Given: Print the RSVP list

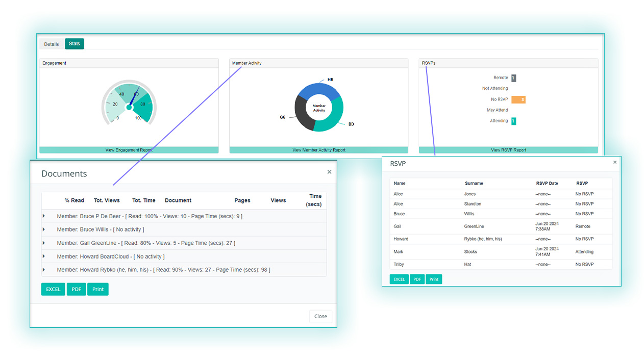Looking at the screenshot, I should point(434,279).
